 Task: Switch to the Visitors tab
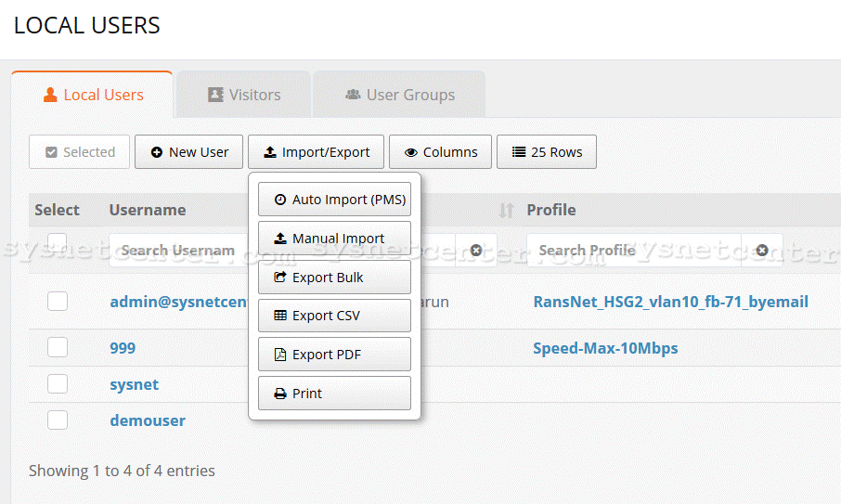(243, 95)
